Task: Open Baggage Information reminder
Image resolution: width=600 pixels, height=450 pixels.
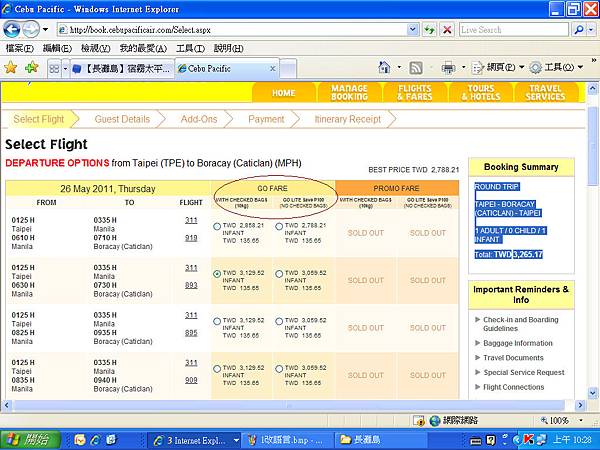Action: tap(518, 343)
